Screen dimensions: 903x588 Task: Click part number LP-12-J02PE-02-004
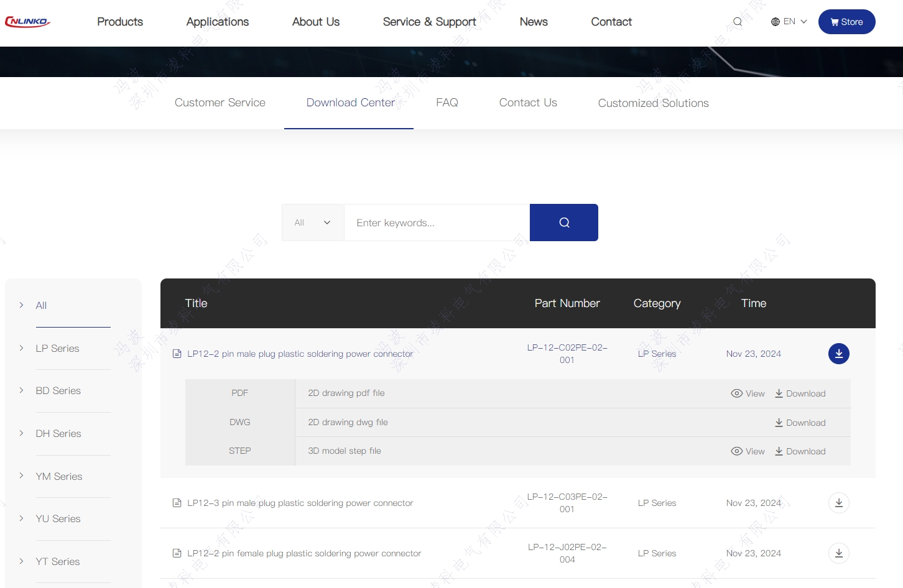tap(567, 553)
